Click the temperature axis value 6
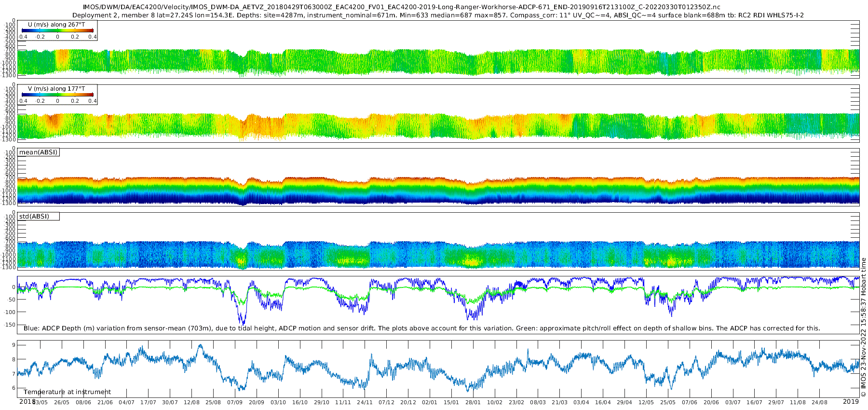The height and width of the screenshot is (410, 868). tap(14, 388)
